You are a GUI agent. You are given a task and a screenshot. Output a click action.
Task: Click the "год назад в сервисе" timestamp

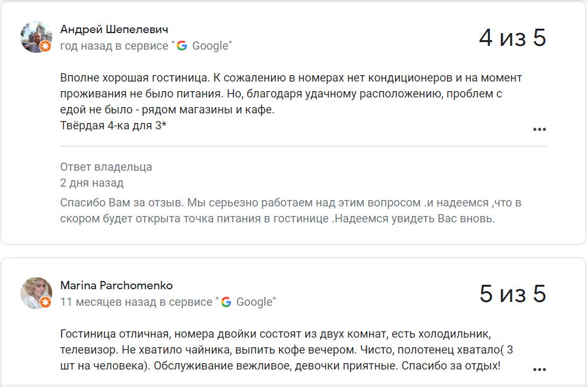click(x=115, y=46)
